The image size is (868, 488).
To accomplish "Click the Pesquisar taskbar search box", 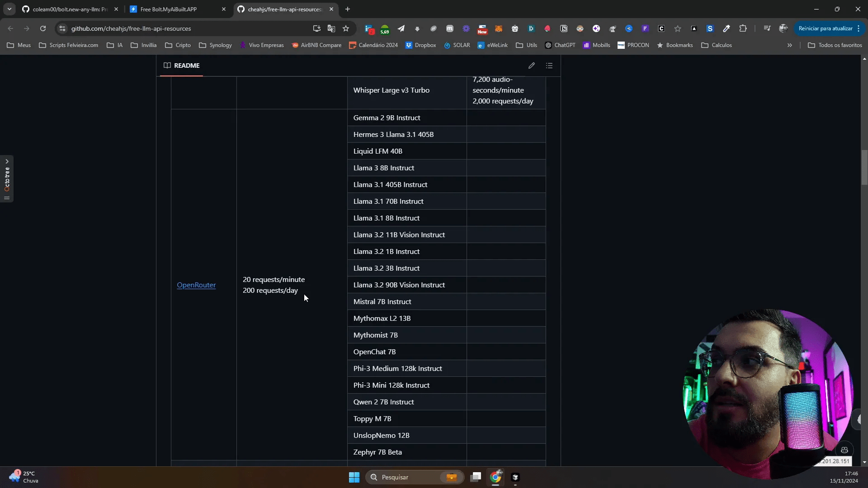I will (415, 477).
